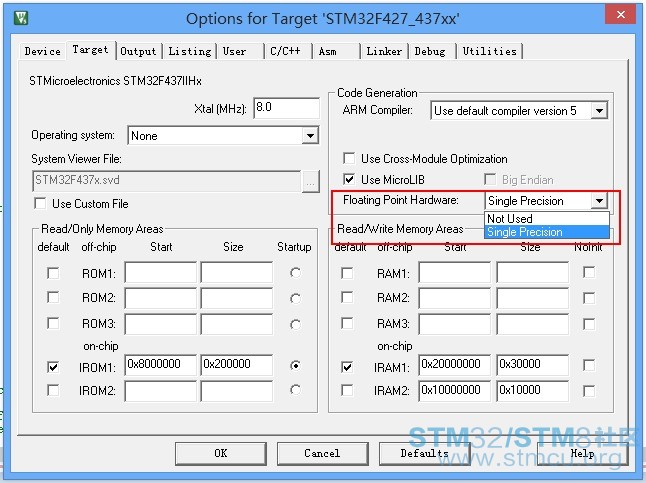The height and width of the screenshot is (483, 646).
Task: Check the IROM2 default checkbox
Action: pyautogui.click(x=53, y=390)
